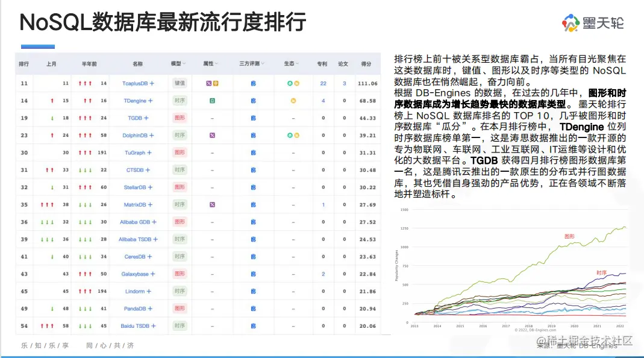This screenshot has width=644, height=358.
Task: Click the 时序 model tag for CeresDB
Action: 180,256
